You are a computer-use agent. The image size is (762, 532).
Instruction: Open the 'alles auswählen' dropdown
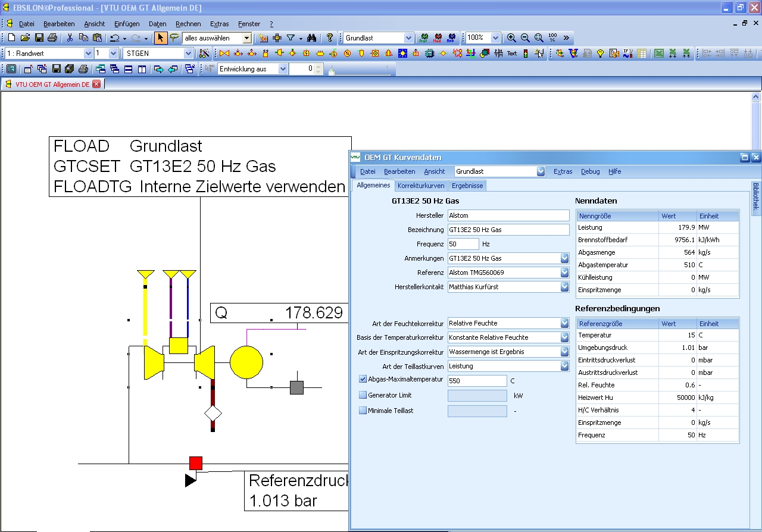pyautogui.click(x=247, y=38)
